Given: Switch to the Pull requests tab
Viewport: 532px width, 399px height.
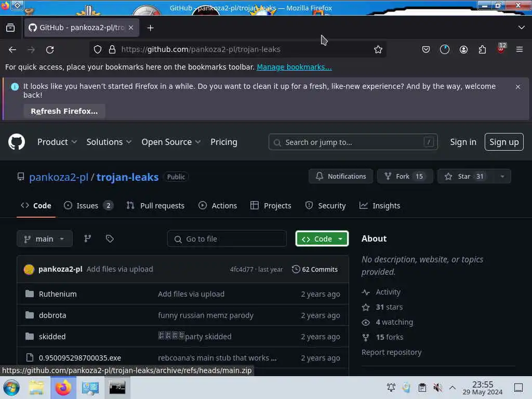Looking at the screenshot, I should pos(155,206).
